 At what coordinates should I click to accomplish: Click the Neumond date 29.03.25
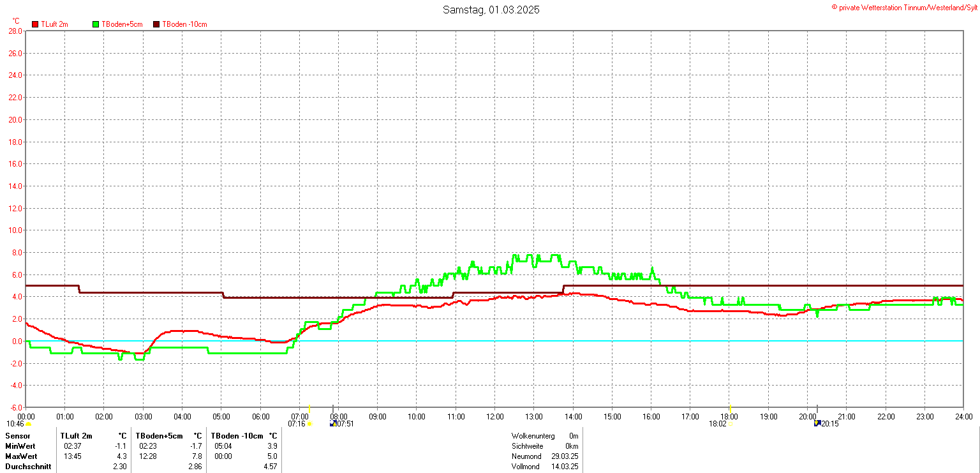click(x=565, y=456)
